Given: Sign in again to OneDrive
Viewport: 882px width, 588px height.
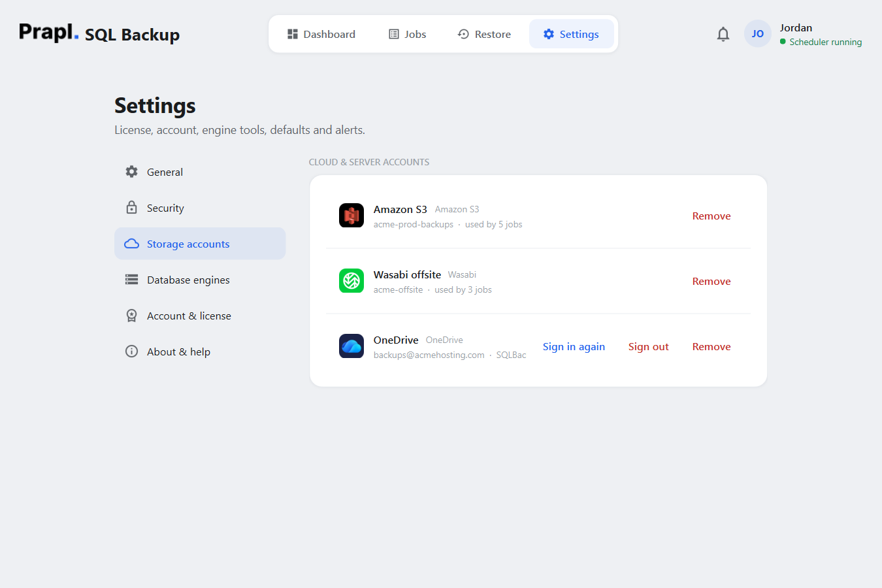Looking at the screenshot, I should pyautogui.click(x=574, y=347).
